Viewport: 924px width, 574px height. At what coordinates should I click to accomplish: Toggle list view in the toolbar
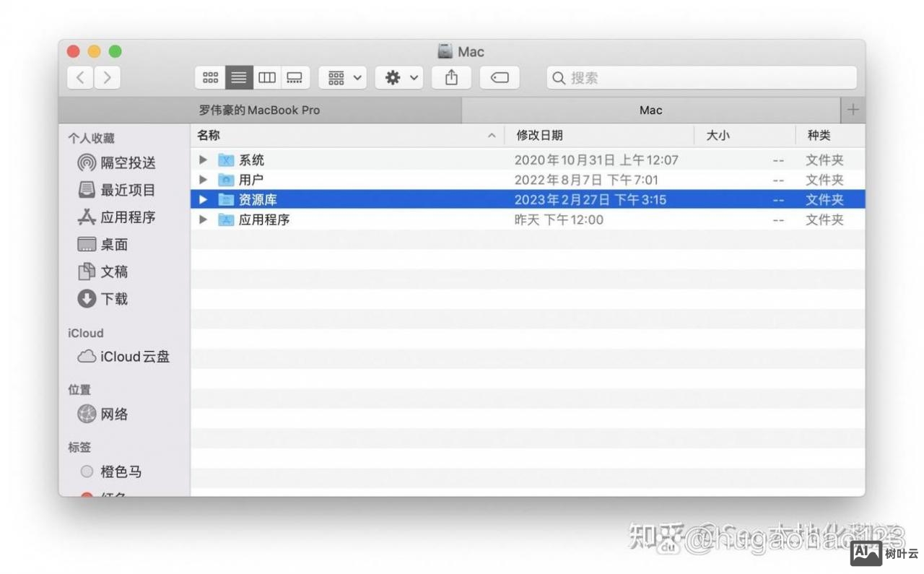[x=238, y=77]
